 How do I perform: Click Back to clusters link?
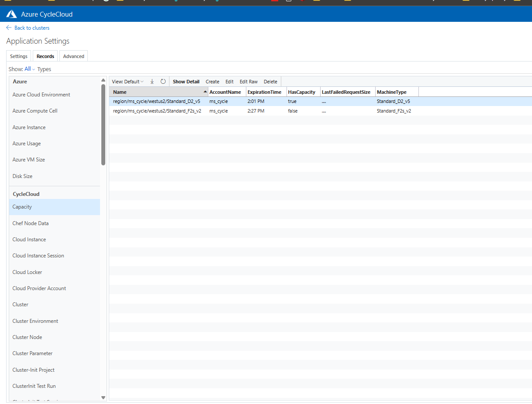click(32, 28)
